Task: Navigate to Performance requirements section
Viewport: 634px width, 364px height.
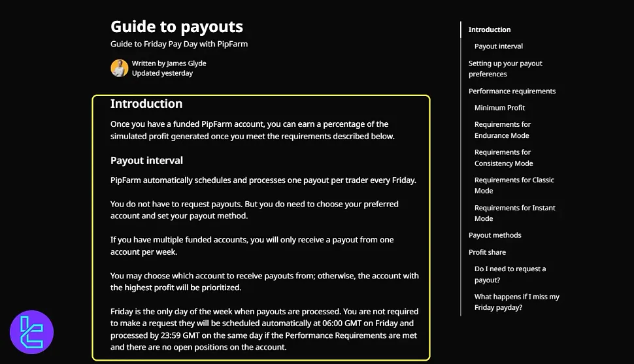Action: tap(512, 91)
